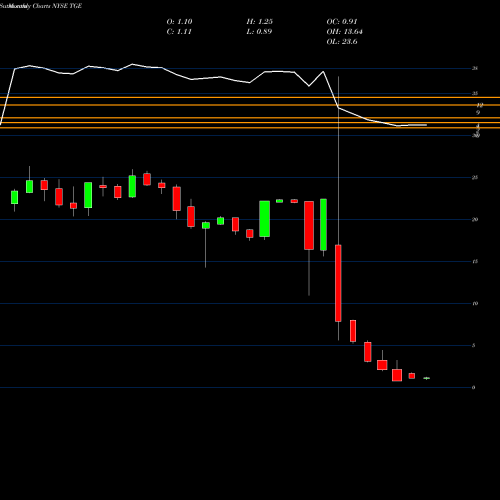Image resolution: width=500 pixels, height=500 pixels.
Task: Select the 'OC: 0.91' reading
Action: click(342, 22)
